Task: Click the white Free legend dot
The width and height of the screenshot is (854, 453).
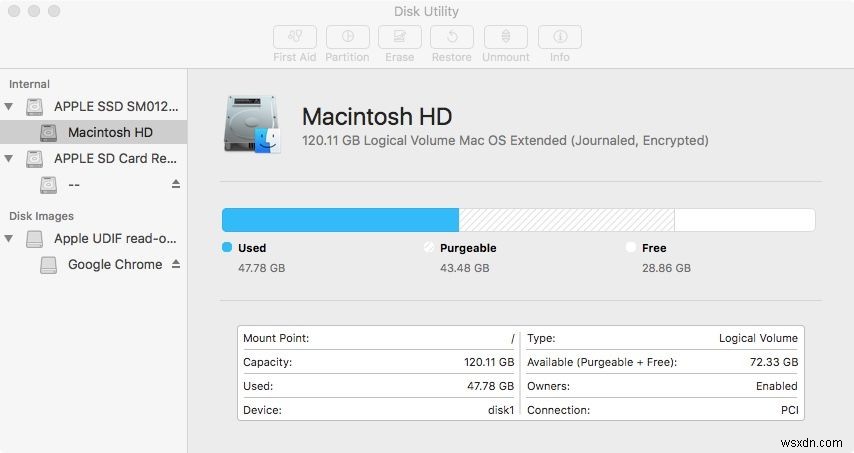Action: pos(631,247)
